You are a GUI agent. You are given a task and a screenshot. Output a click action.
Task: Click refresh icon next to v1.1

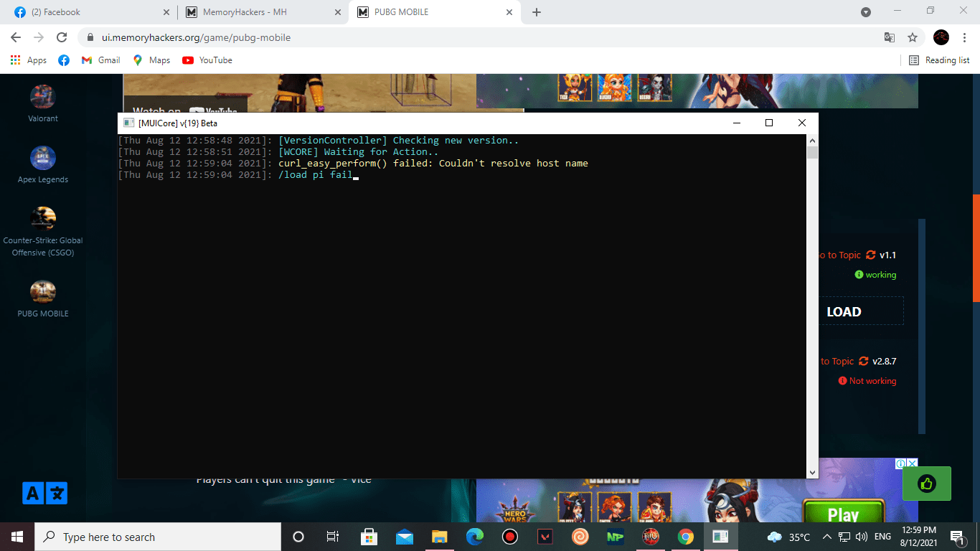click(x=871, y=255)
